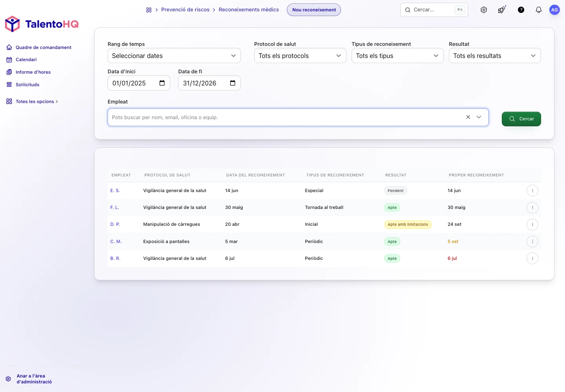Expand the Resultat dropdown
This screenshot has height=392, width=565.
pos(495,56)
